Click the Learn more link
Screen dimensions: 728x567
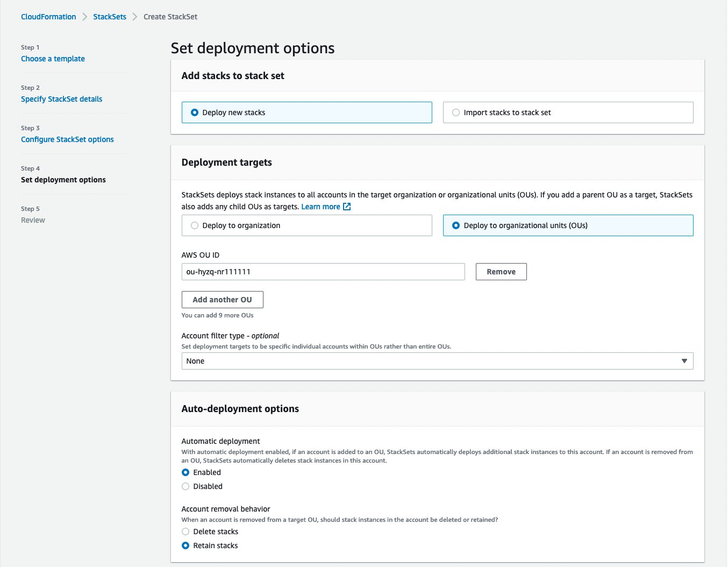pos(320,206)
